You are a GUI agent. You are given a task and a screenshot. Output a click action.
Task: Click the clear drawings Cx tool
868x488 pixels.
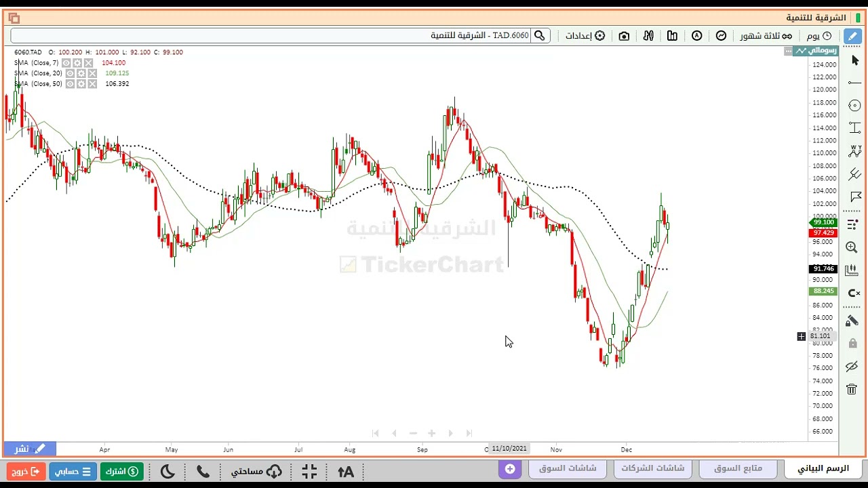pyautogui.click(x=854, y=293)
